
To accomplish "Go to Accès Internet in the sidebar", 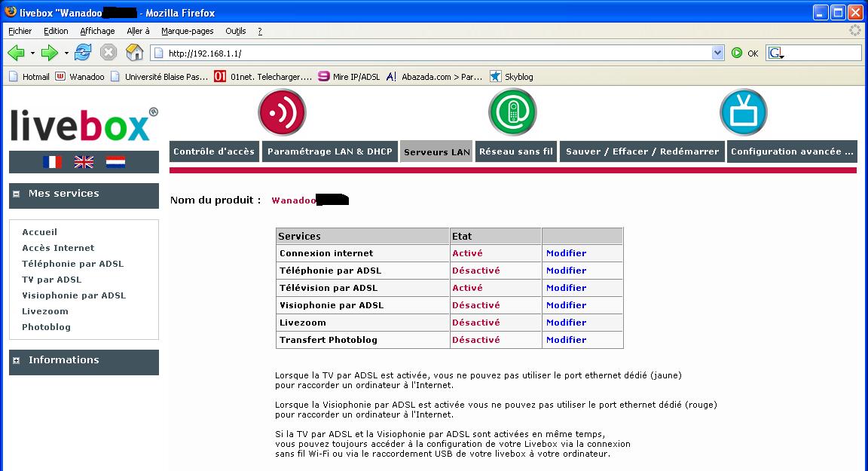I will (58, 248).
